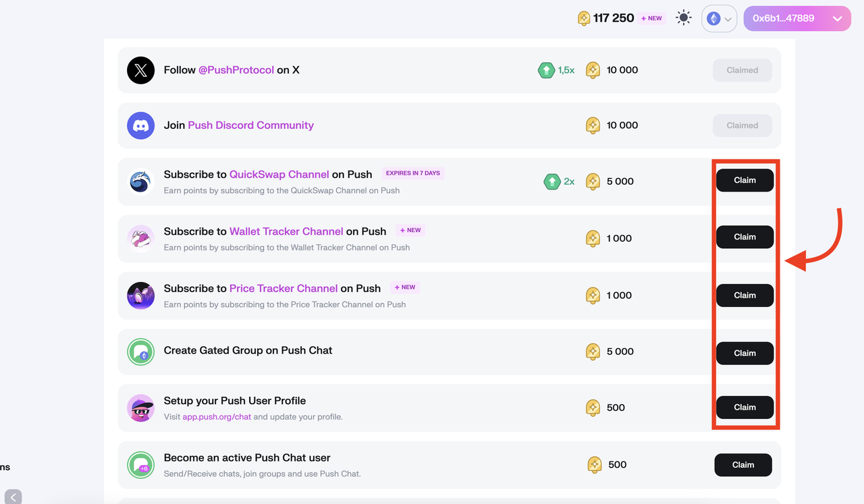Claim the Create Gated Group reward
Screen dimensions: 864x504
coord(745,354)
